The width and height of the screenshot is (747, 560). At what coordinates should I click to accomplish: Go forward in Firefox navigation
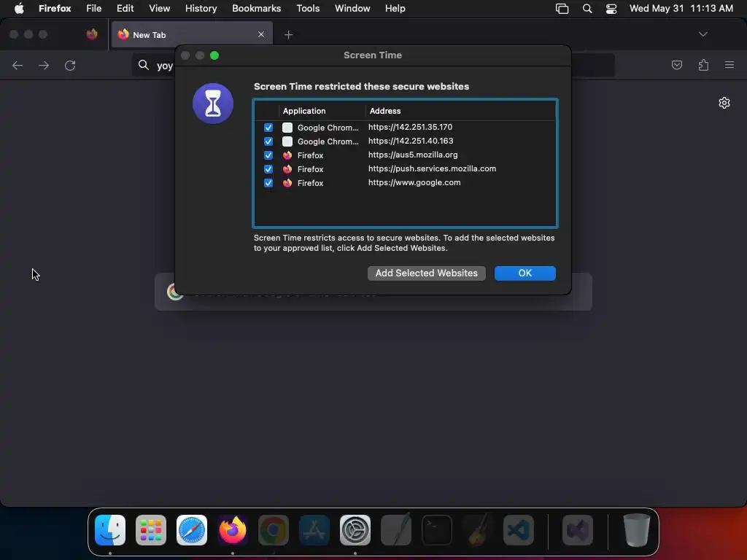[44, 65]
